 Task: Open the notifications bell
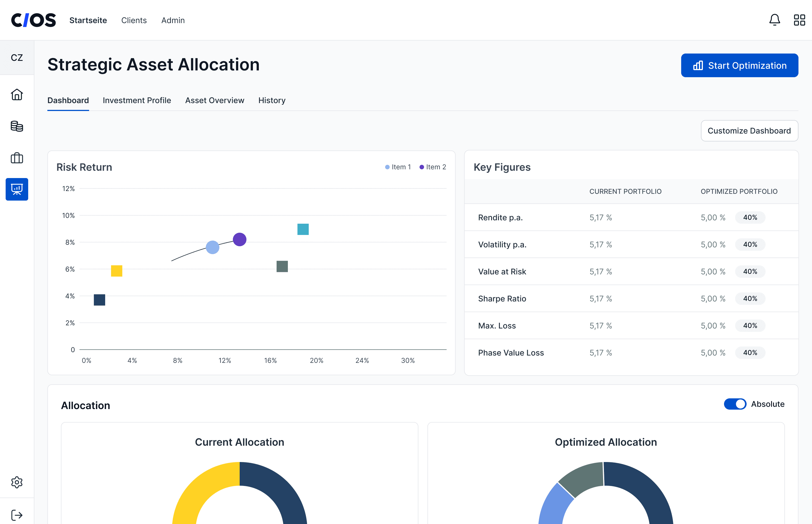(775, 20)
